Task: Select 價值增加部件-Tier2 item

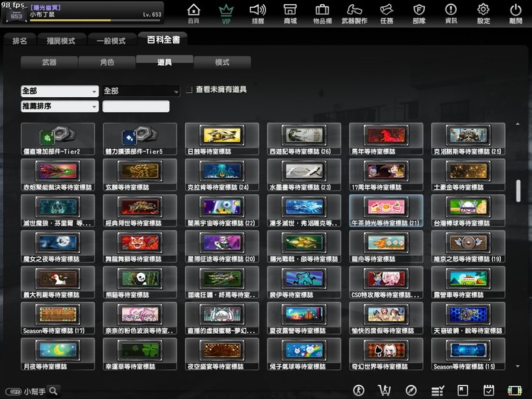Action: point(57,140)
